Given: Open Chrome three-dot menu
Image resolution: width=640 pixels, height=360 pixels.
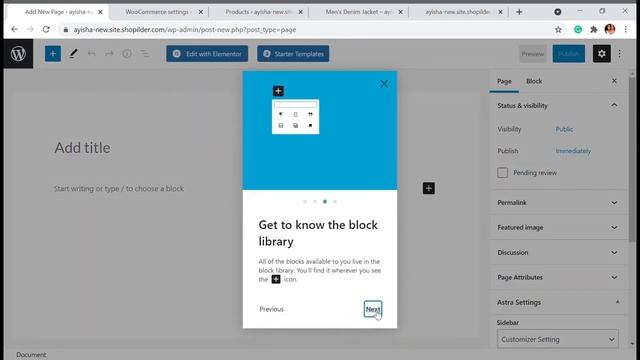Looking at the screenshot, I should 625,29.
